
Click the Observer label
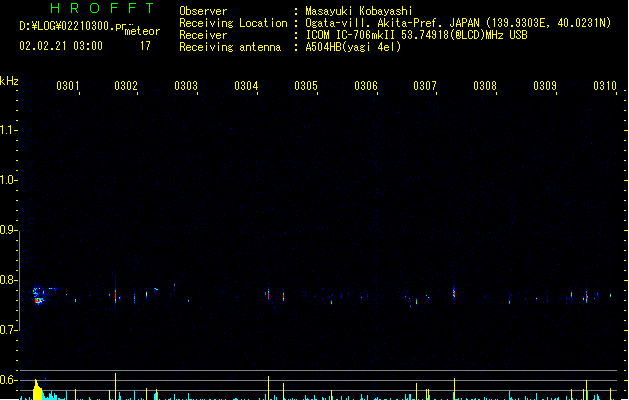point(203,11)
